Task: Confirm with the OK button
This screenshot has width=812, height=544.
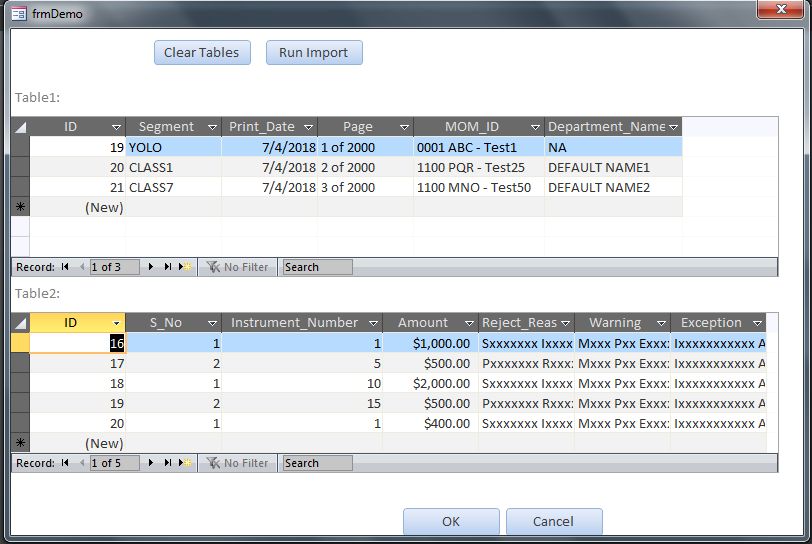Action: pos(451,521)
